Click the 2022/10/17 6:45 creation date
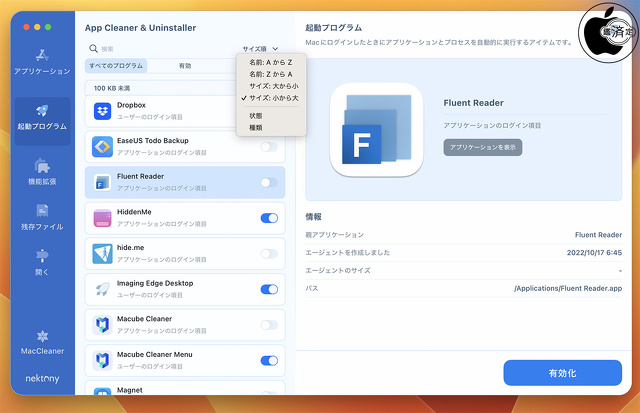This screenshot has height=413, width=640. click(x=594, y=253)
